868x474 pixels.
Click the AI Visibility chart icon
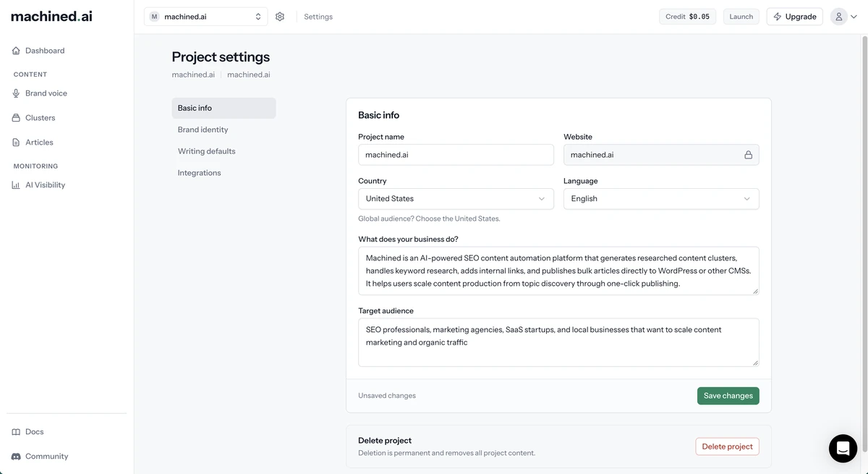click(x=16, y=185)
